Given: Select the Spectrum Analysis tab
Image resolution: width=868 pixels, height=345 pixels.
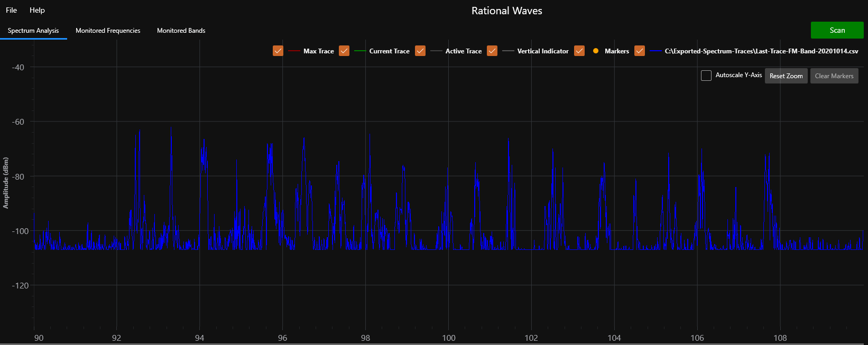Looking at the screenshot, I should coord(33,31).
